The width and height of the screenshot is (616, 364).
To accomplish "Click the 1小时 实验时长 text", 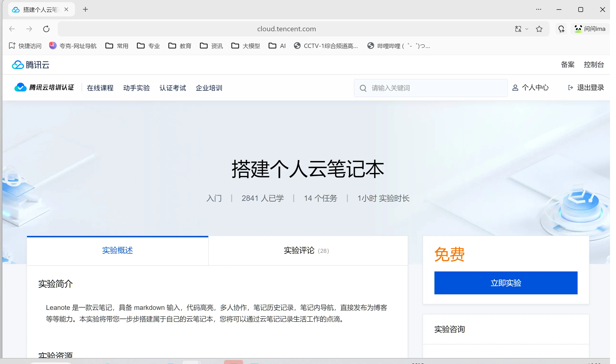I will tap(384, 198).
